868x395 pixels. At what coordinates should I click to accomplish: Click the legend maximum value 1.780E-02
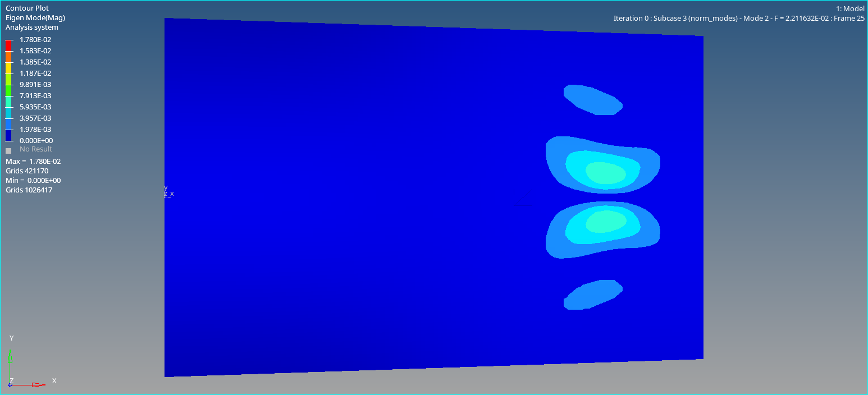click(x=35, y=39)
